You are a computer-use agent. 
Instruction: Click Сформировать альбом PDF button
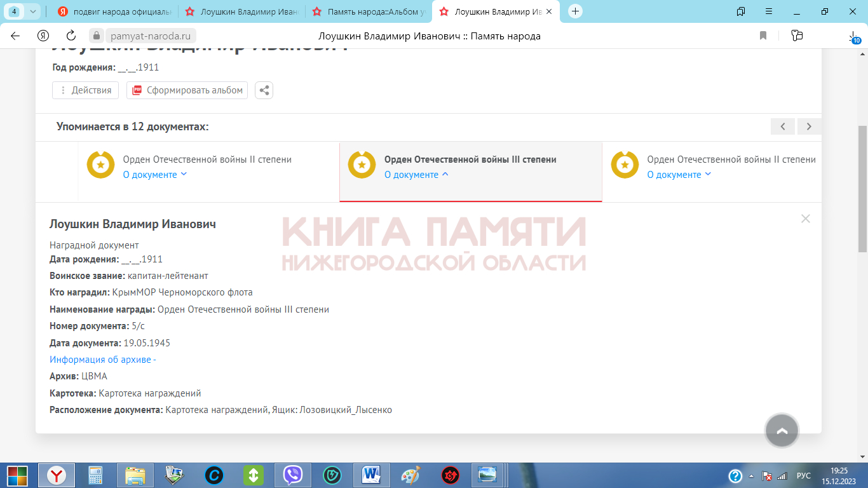(187, 90)
